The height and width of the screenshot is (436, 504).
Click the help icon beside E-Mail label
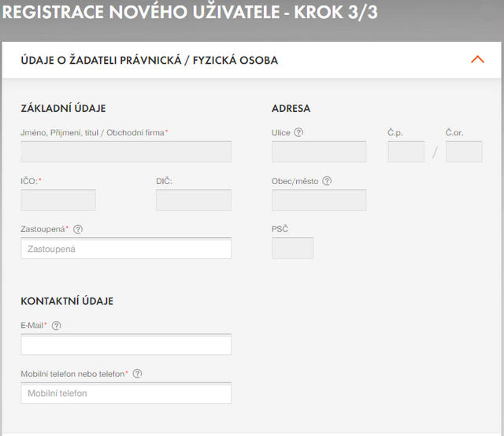point(56,325)
